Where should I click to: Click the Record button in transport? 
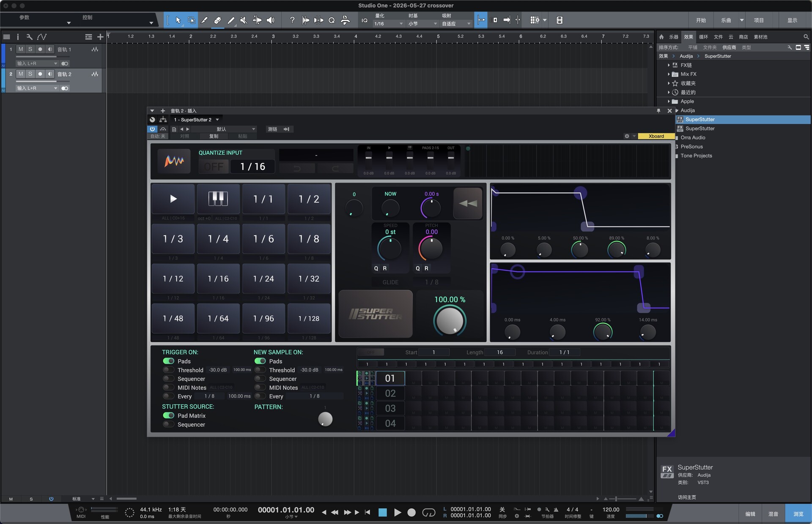(x=411, y=512)
